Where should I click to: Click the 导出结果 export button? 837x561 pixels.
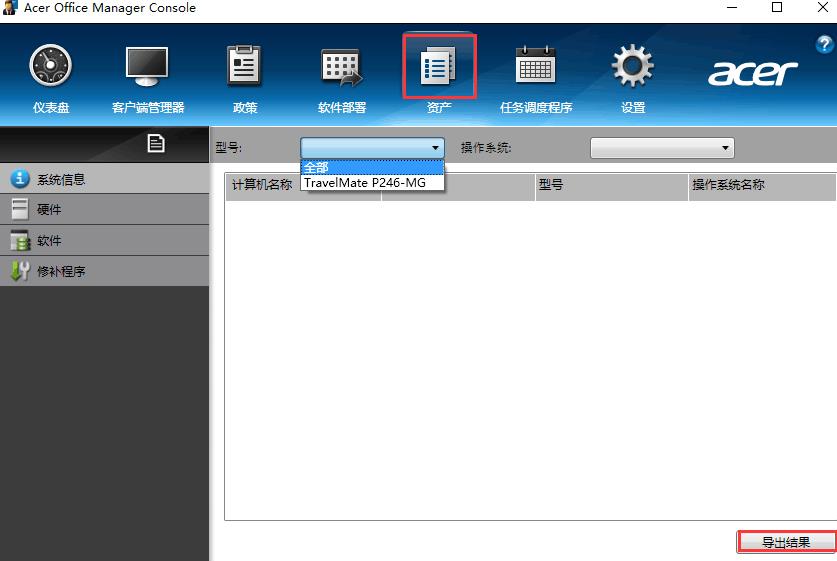point(786,542)
